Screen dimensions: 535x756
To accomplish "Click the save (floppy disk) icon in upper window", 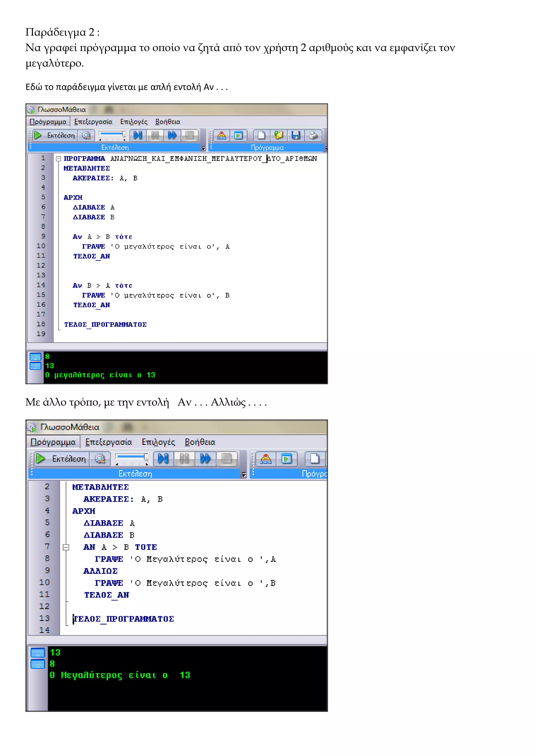I will click(x=295, y=135).
